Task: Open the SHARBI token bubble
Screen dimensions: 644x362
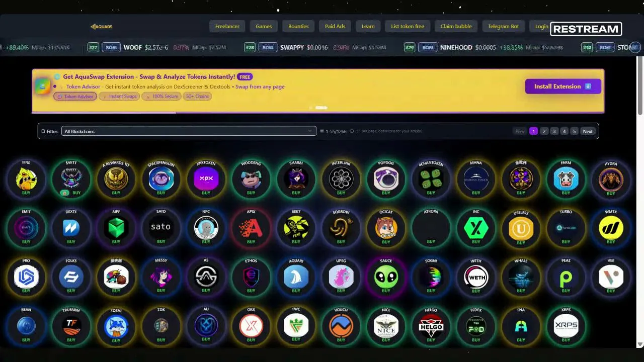Action: [296, 179]
